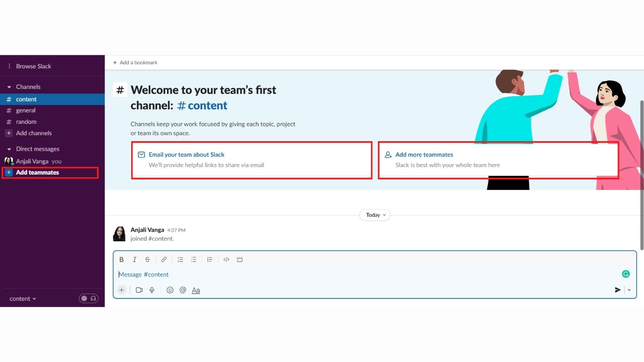Screen dimensions: 644x362
Task: Toggle bold formatting in message composer
Action: (x=122, y=259)
